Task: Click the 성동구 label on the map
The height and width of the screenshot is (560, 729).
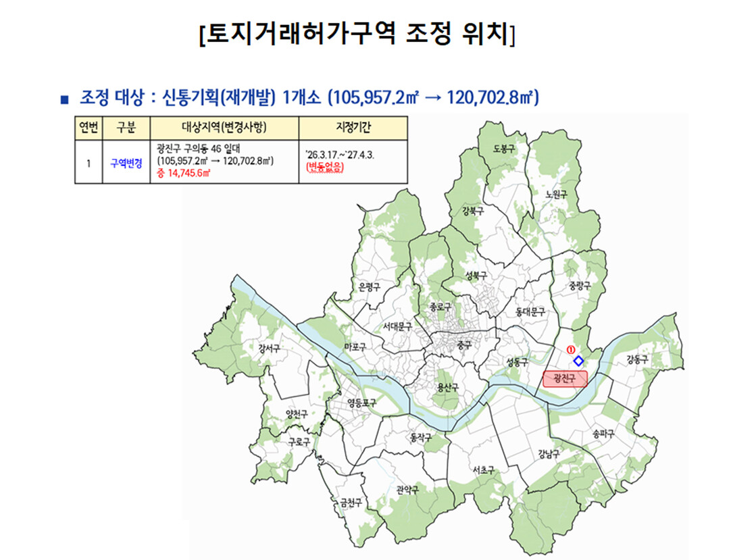Action: 517,362
